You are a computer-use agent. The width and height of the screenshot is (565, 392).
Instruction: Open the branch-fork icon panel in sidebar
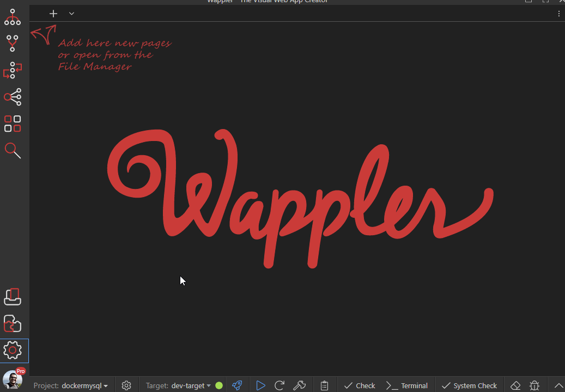(13, 43)
